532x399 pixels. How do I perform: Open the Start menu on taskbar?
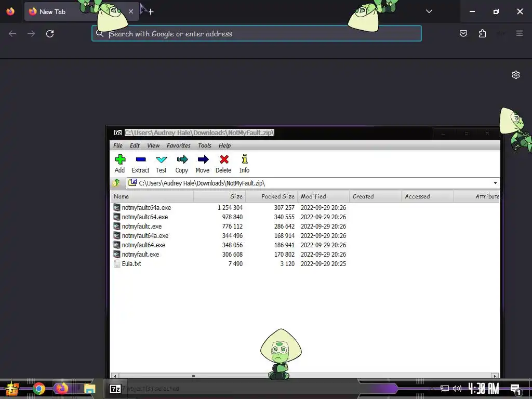(12, 389)
